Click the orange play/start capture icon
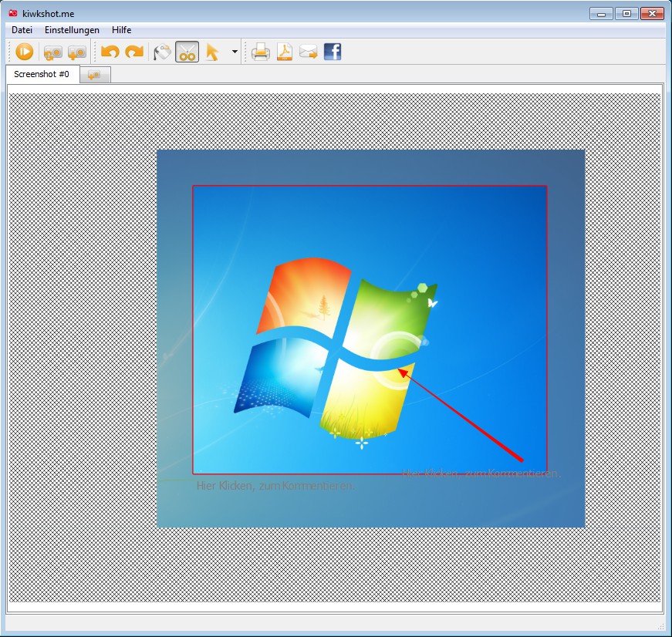672x637 pixels. pos(24,52)
